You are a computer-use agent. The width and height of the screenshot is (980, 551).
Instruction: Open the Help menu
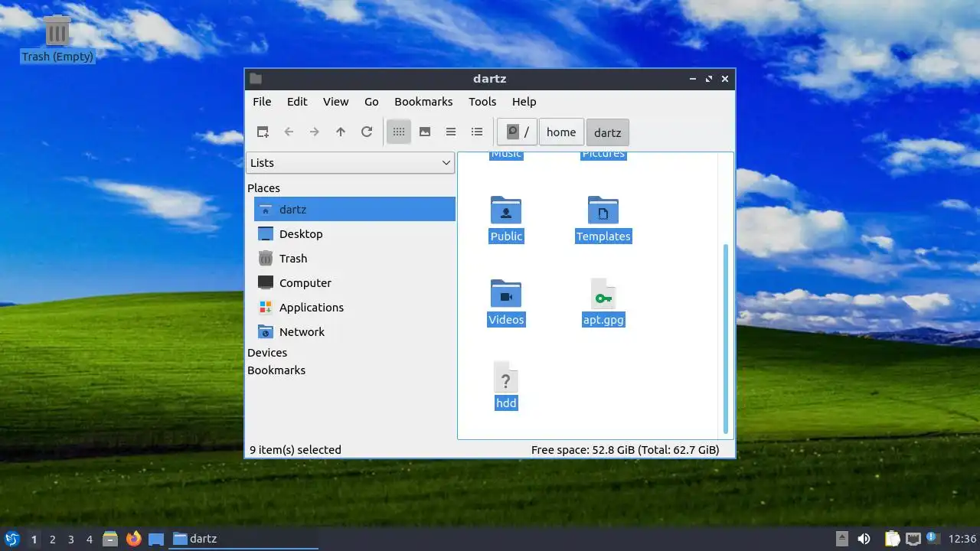tap(524, 102)
